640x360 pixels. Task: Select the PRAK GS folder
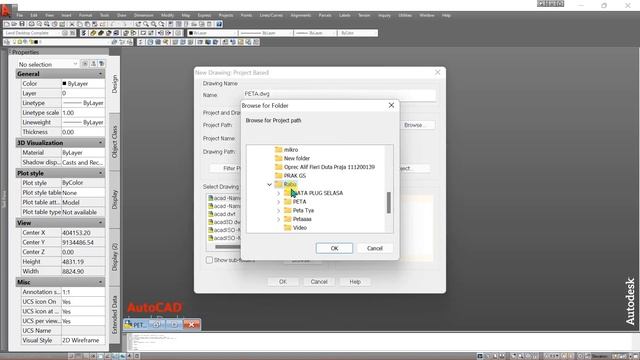click(x=294, y=176)
